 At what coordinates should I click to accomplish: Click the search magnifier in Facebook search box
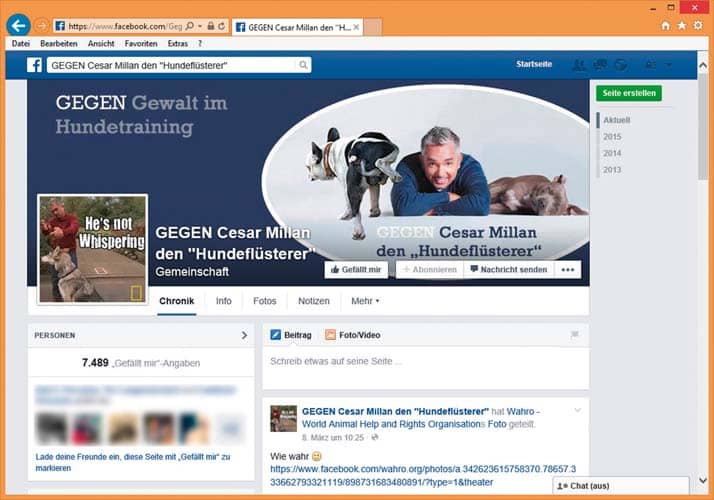(x=304, y=65)
